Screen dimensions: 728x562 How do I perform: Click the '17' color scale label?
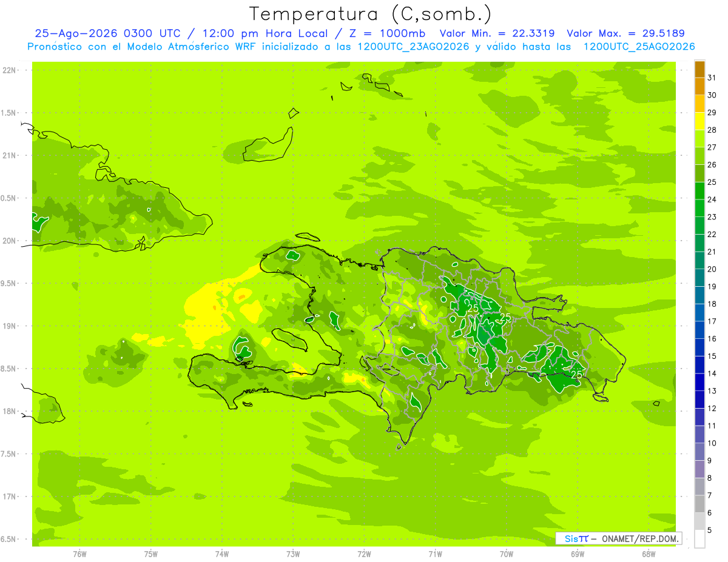pos(712,321)
